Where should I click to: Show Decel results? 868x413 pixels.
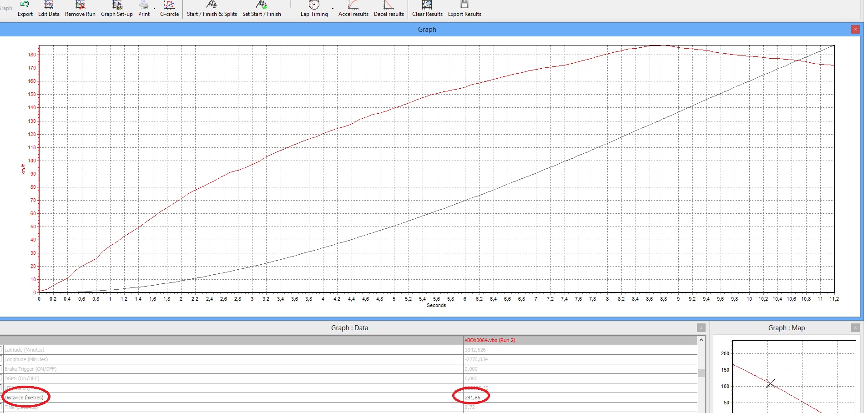389,5
